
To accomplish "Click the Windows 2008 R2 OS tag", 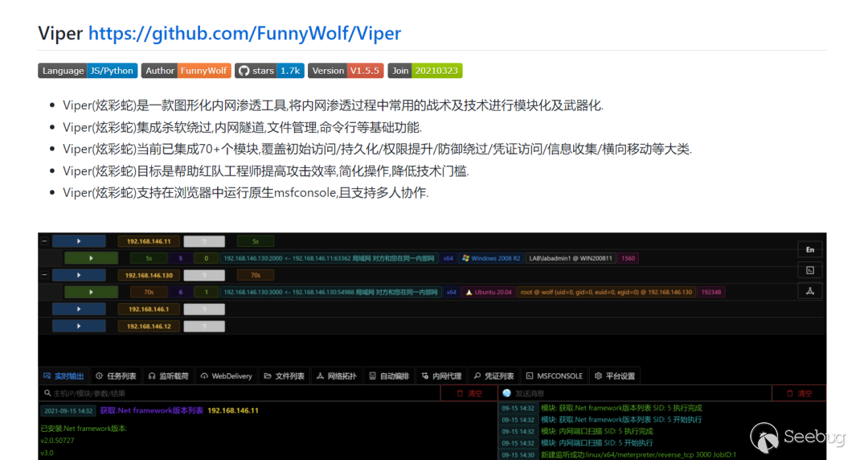I will pyautogui.click(x=492, y=258).
